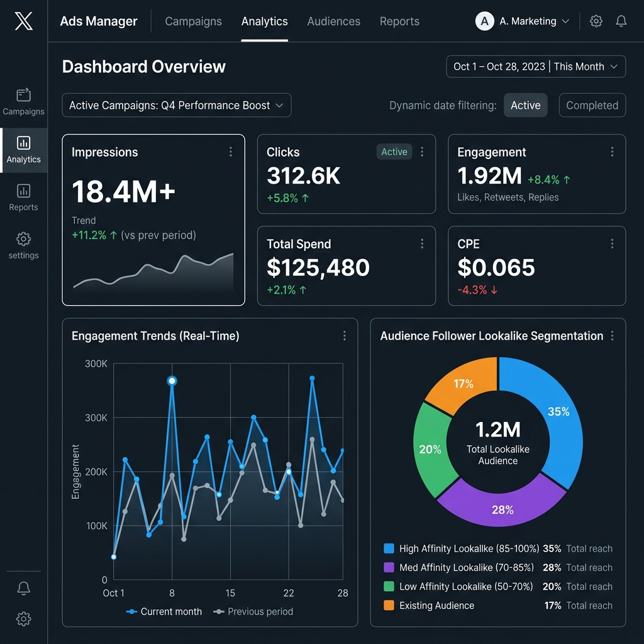Expand the A. Marketing account dropdown

point(523,21)
